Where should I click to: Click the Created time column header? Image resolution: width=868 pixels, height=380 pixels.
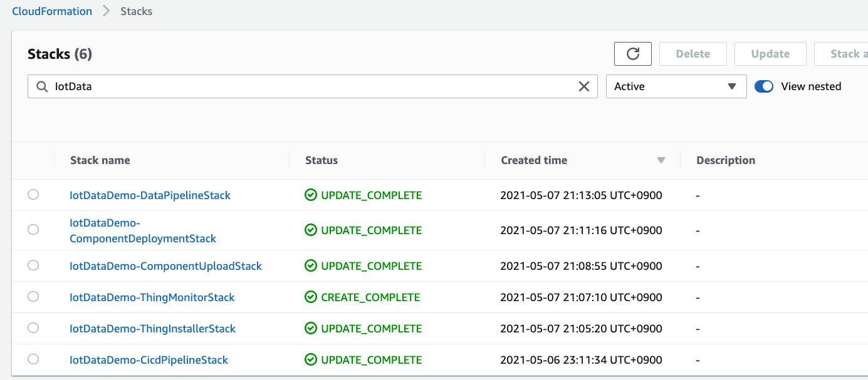534,160
